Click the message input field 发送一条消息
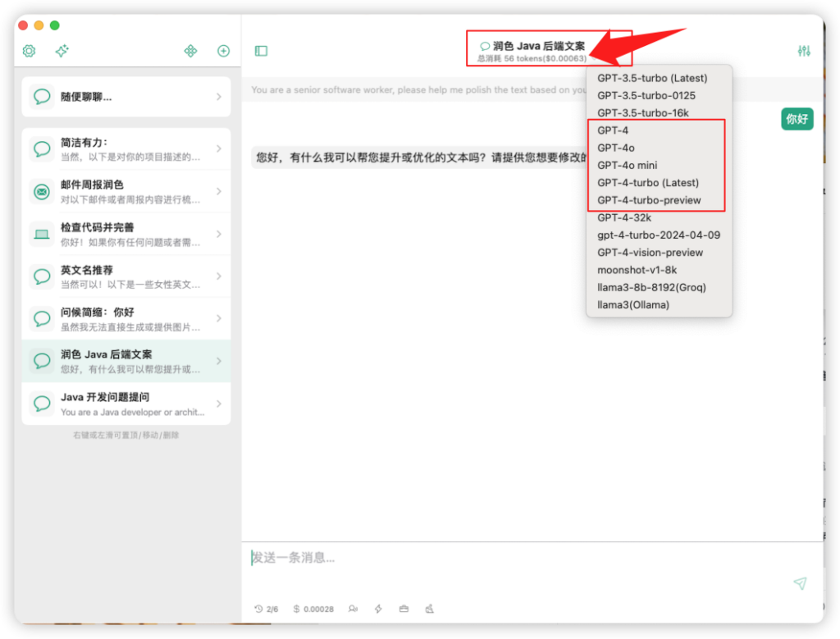Image resolution: width=840 pixels, height=639 pixels. pyautogui.click(x=519, y=559)
